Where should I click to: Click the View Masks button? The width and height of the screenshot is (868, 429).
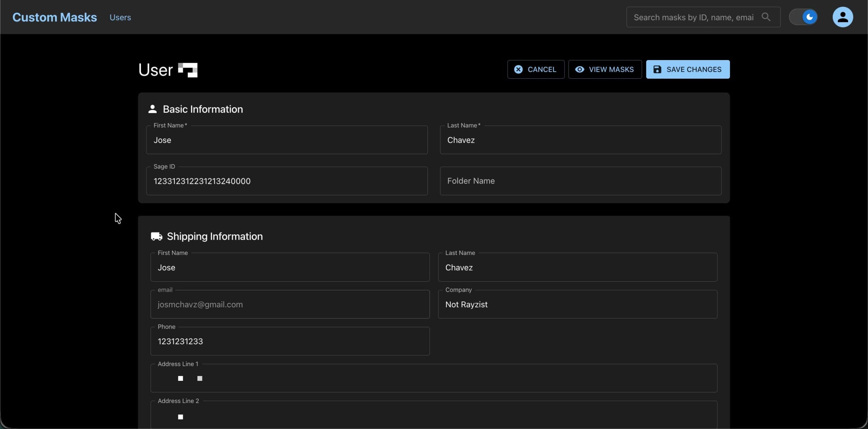point(605,70)
